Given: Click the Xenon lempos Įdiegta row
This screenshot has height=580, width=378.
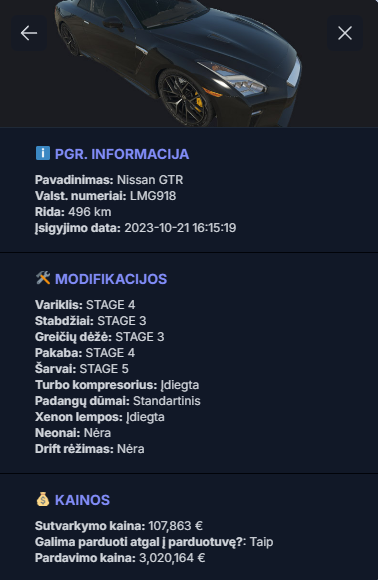Looking at the screenshot, I should tap(100, 417).
